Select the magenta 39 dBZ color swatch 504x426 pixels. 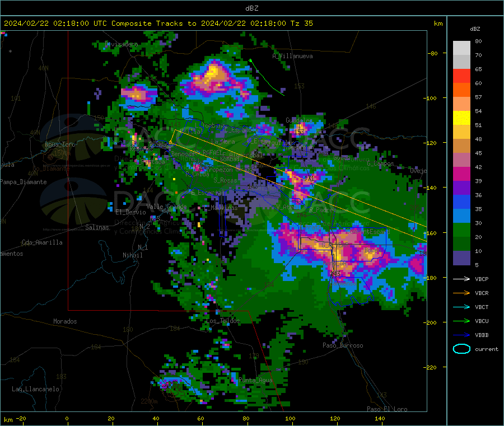coord(461,174)
